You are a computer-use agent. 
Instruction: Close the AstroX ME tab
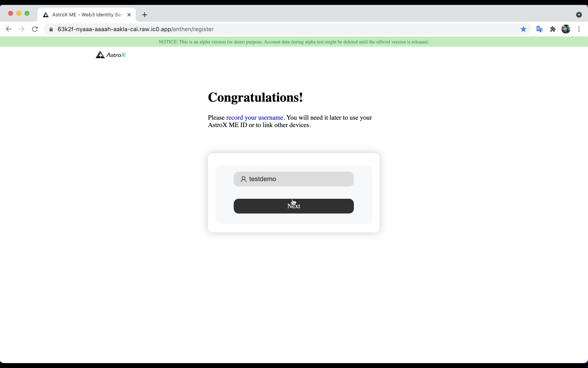[129, 15]
